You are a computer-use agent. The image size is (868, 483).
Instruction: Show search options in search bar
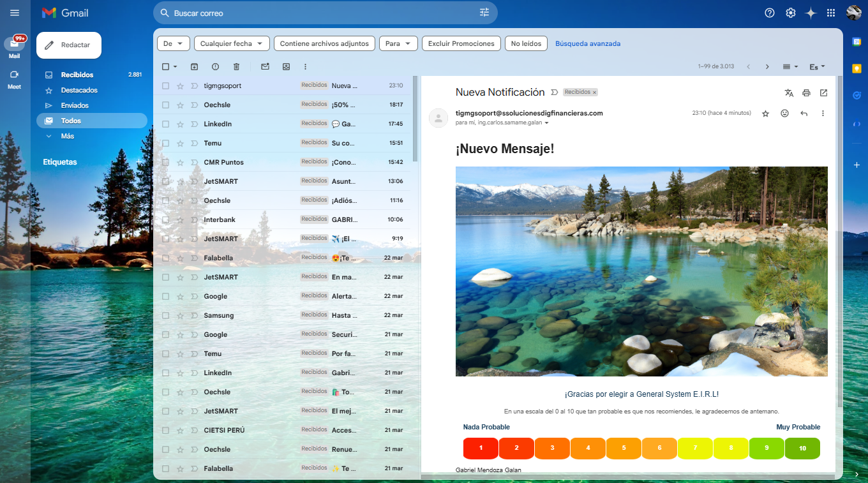click(x=484, y=13)
